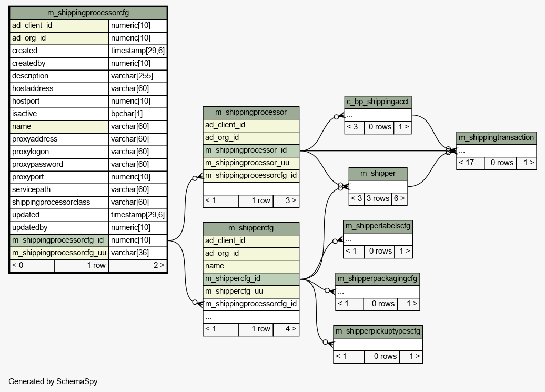The width and height of the screenshot is (545, 392).
Task: Click the m_shippingprocessorcfg_id foreign key in m_shippercfg
Action: coord(251,304)
